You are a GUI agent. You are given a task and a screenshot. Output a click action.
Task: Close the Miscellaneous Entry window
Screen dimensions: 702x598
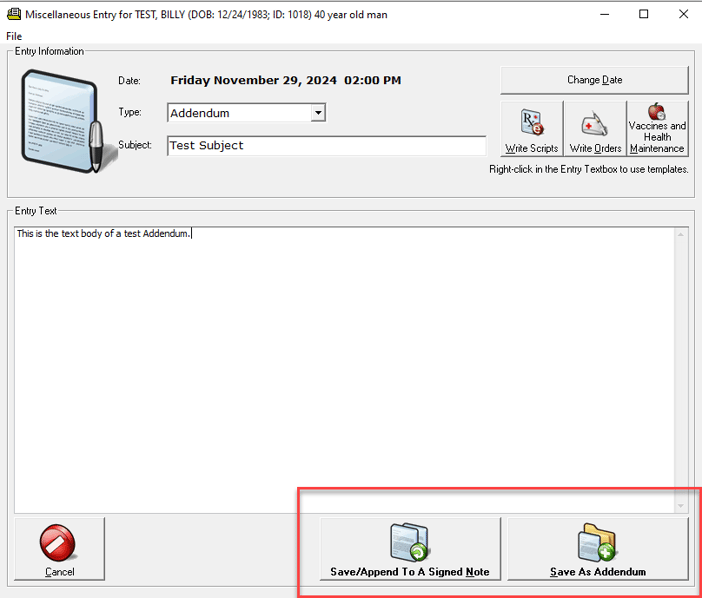(682, 14)
